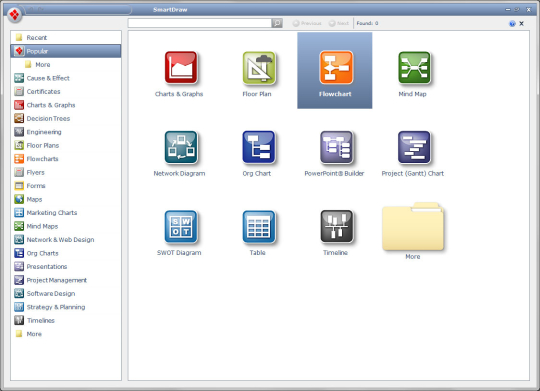Open the Network Diagram template icon
Viewport: 540px width, 391px height.
(x=181, y=147)
